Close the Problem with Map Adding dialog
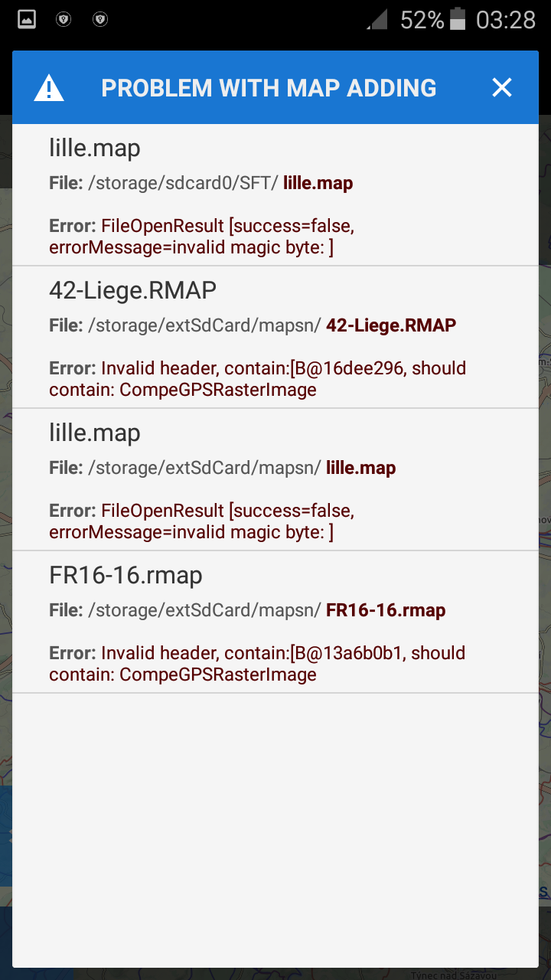The width and height of the screenshot is (551, 980). pyautogui.click(x=502, y=88)
